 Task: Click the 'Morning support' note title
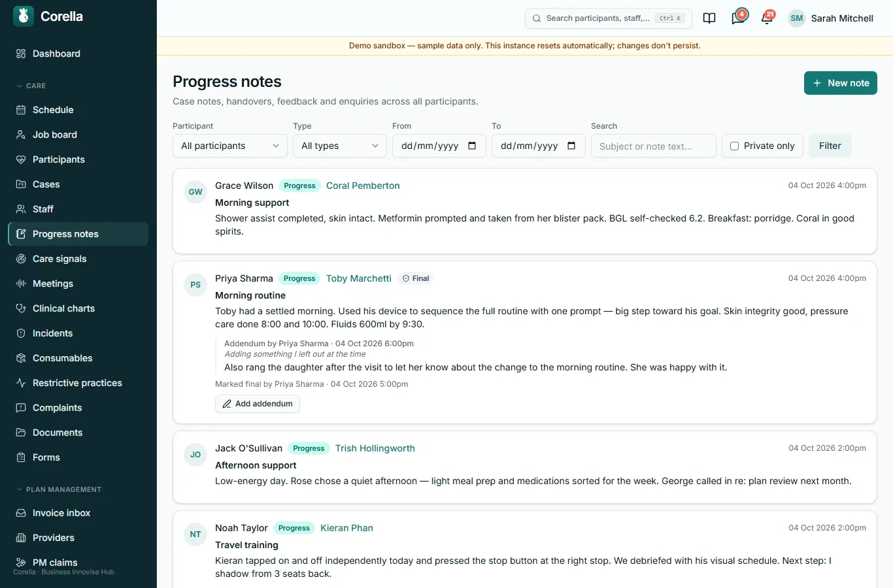click(x=252, y=203)
